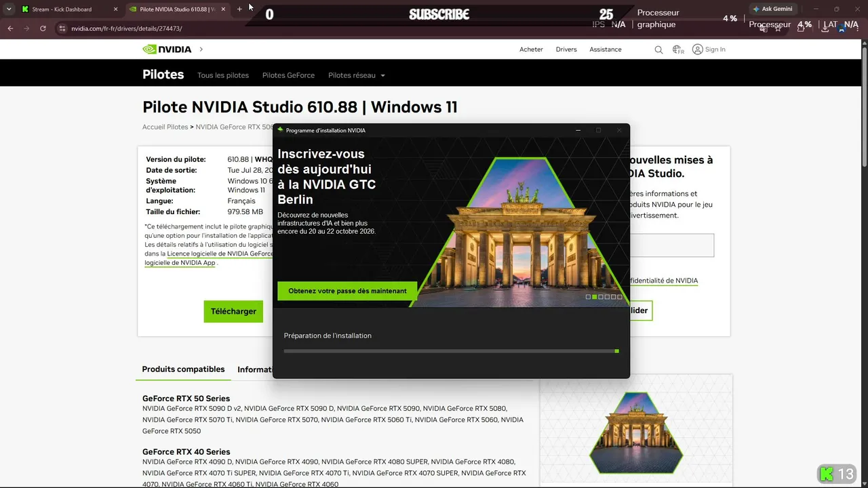The height and width of the screenshot is (488, 868).
Task: Open Tous les pilotes
Action: [x=223, y=75]
